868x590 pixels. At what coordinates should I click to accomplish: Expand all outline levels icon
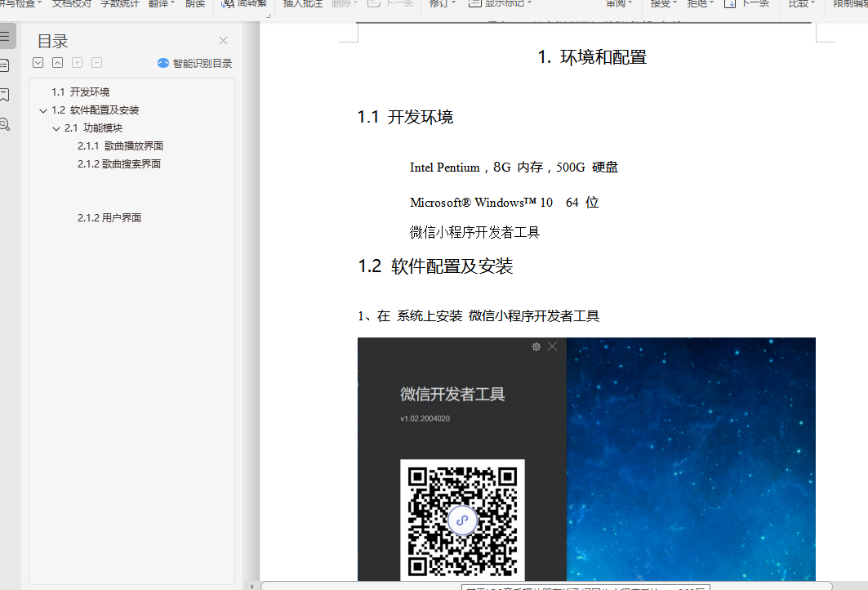(x=38, y=63)
